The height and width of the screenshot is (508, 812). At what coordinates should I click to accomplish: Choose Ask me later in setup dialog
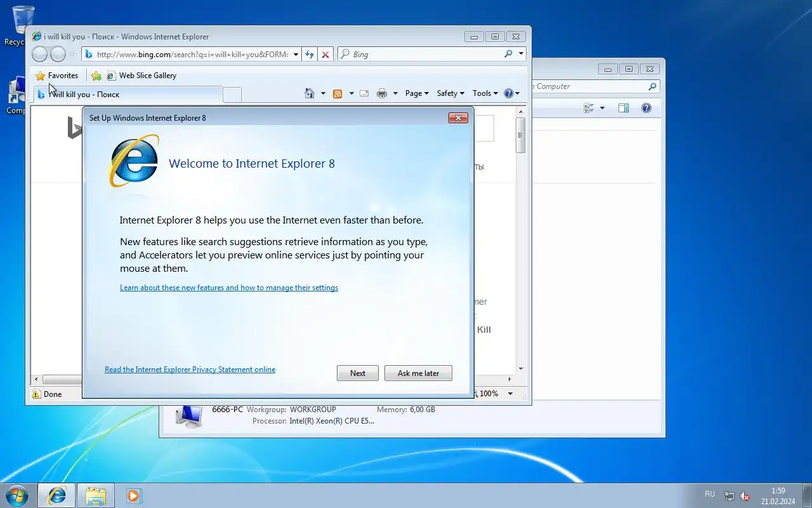(x=418, y=373)
